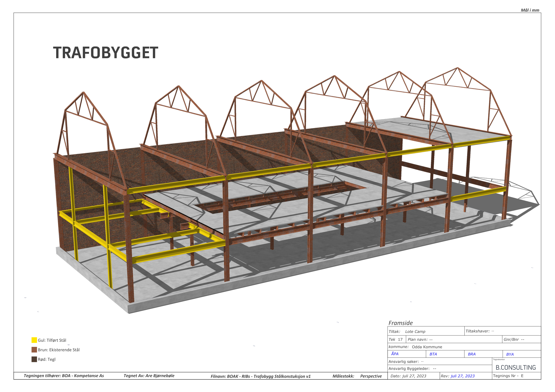Select the 'Framside' sheet name label
The height and width of the screenshot is (392, 555).
[401, 323]
